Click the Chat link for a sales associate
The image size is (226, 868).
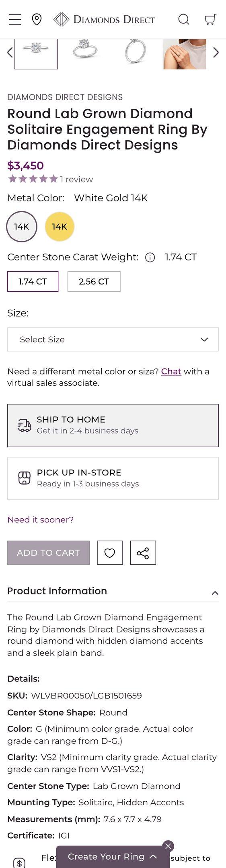click(171, 371)
